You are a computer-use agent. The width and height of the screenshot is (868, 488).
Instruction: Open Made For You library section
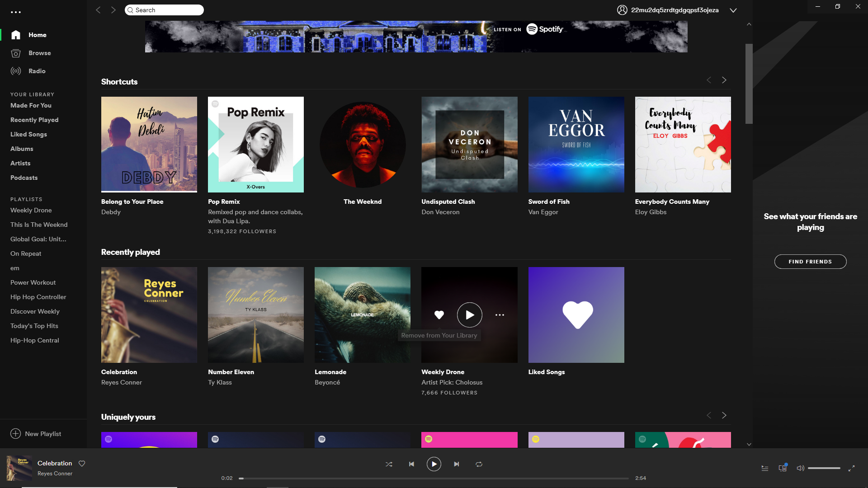pos(31,105)
